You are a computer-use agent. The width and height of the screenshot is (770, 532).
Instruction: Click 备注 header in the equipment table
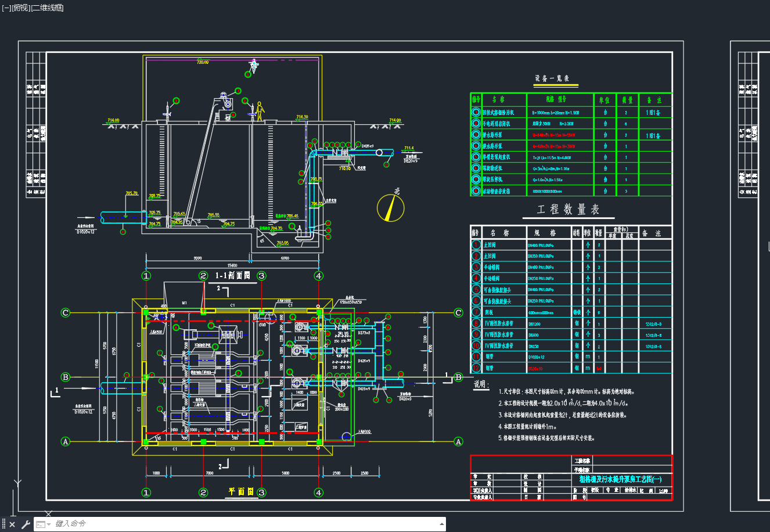(654, 100)
